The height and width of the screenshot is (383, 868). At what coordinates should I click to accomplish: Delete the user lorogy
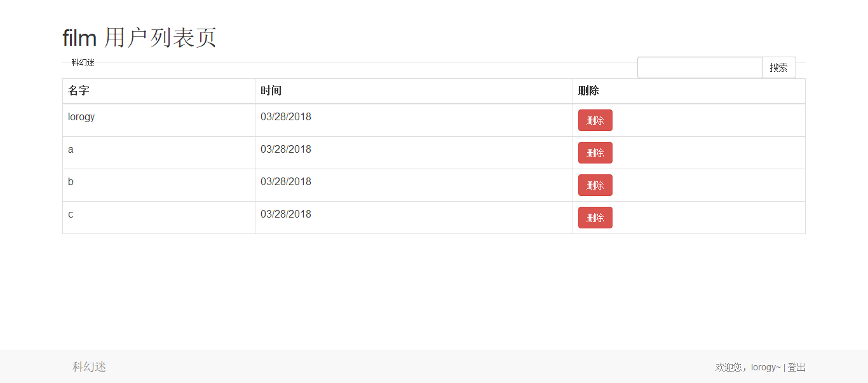click(x=595, y=120)
